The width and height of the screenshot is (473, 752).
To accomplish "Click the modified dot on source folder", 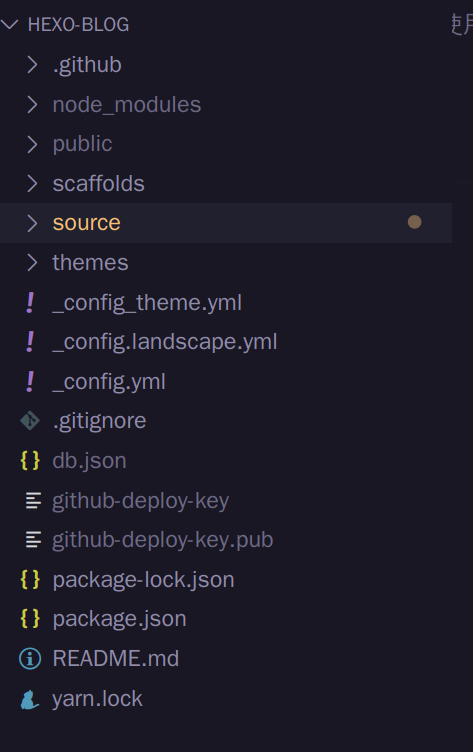I will pyautogui.click(x=414, y=222).
